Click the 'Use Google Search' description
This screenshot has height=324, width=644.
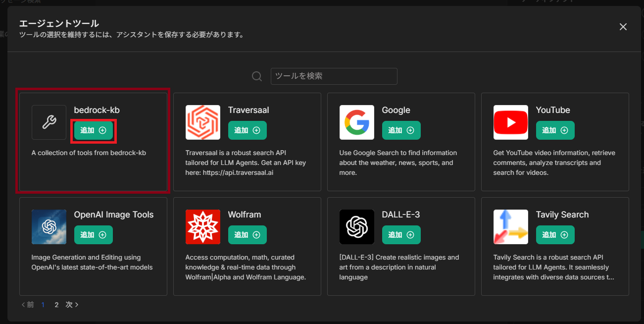click(398, 162)
